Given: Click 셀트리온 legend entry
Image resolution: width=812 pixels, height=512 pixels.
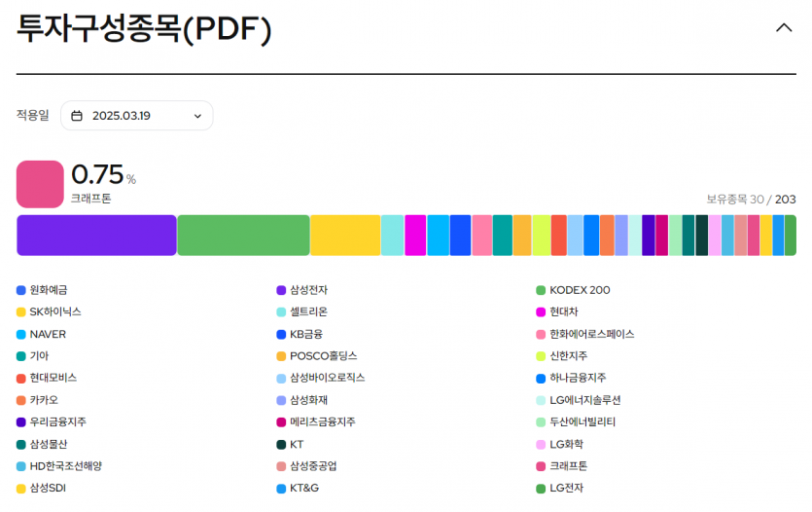Looking at the screenshot, I should (301, 311).
